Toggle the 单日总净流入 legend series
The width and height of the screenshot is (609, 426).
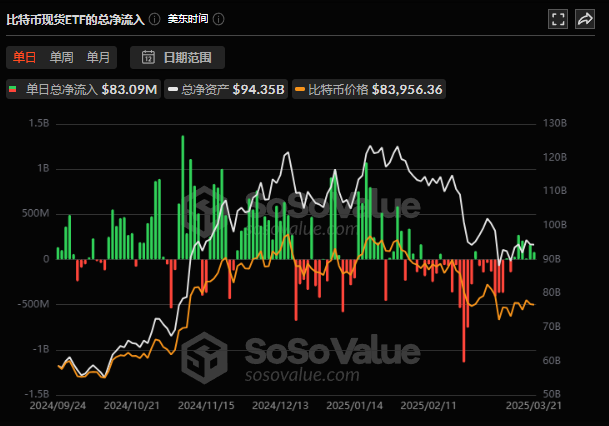(84, 89)
